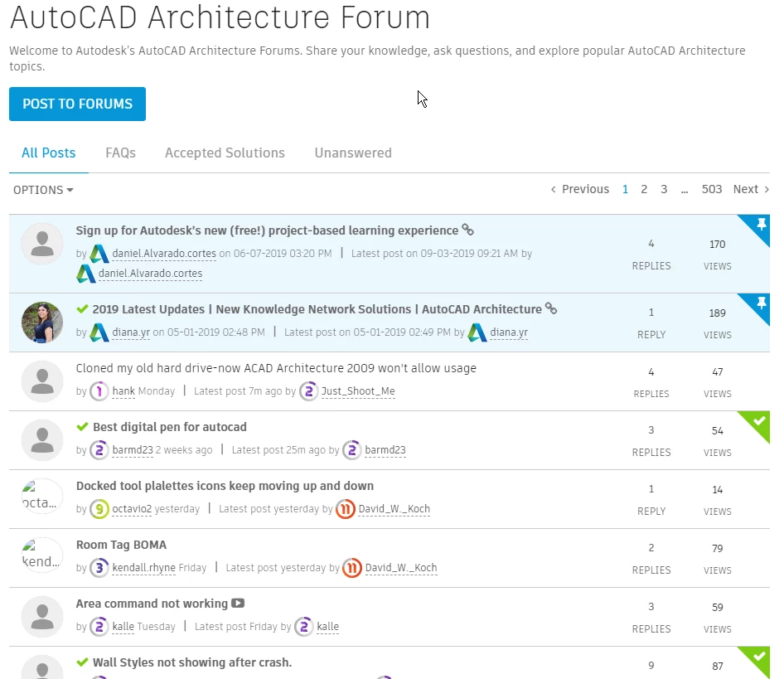784x679 pixels.
Task: Open latest poster barmd23 profile link
Action: pyautogui.click(x=385, y=450)
